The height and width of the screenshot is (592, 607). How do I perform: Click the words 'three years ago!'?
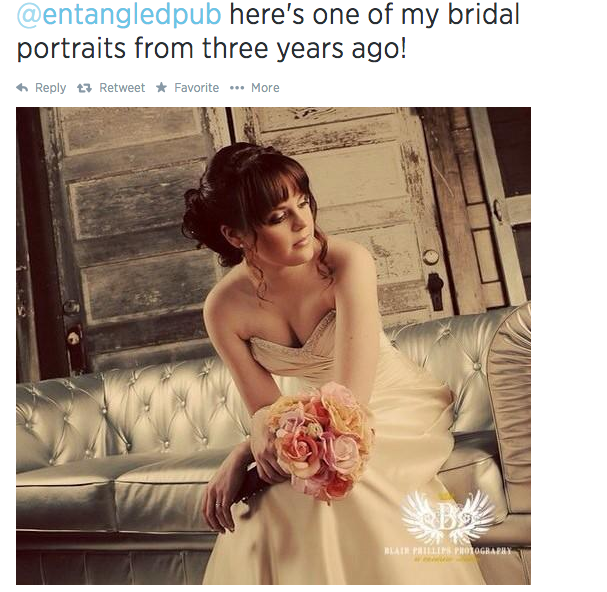click(304, 49)
